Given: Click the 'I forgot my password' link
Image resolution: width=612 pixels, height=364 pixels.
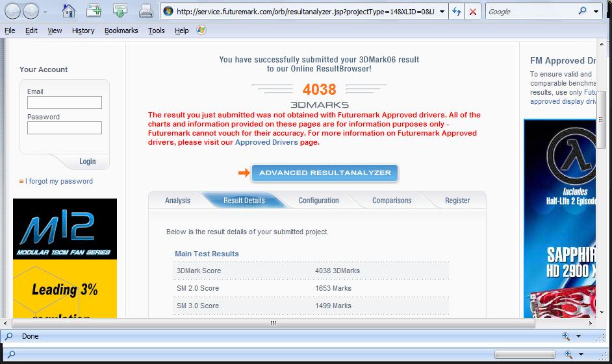Looking at the screenshot, I should [59, 181].
